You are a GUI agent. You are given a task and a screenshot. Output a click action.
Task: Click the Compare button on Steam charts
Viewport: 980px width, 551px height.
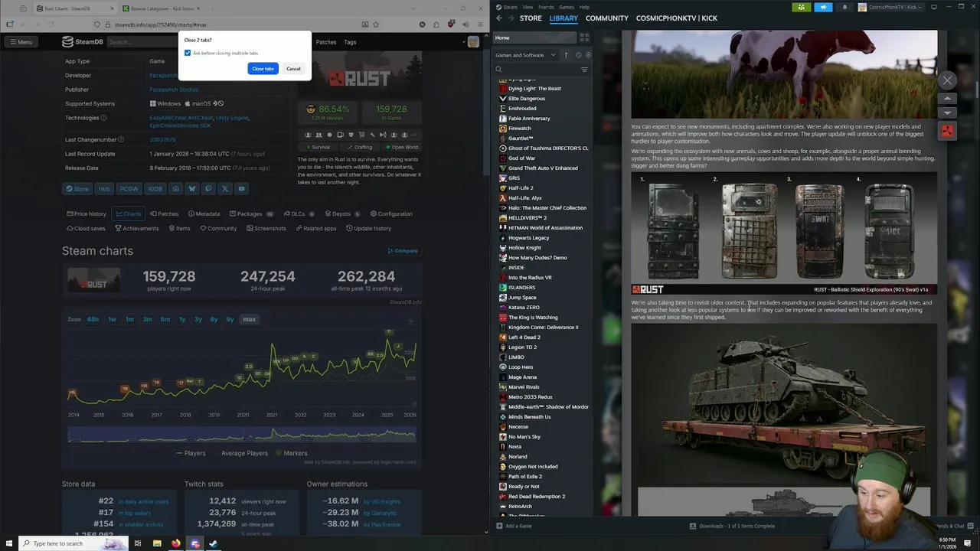coord(402,251)
